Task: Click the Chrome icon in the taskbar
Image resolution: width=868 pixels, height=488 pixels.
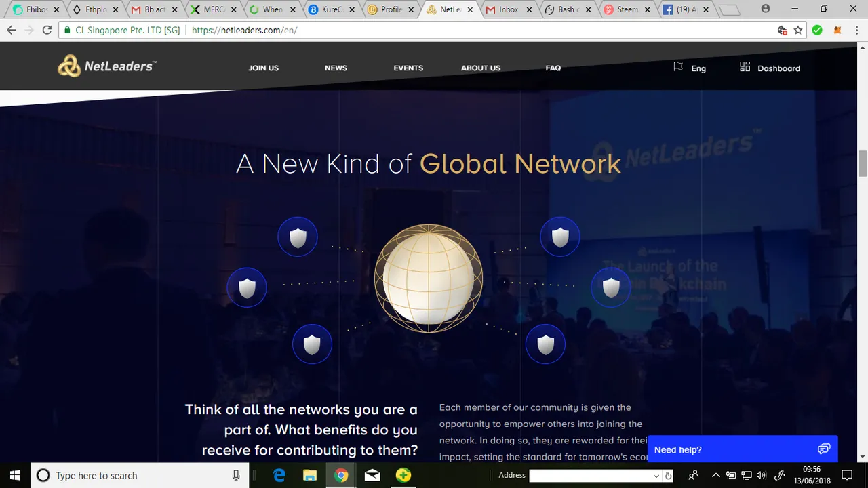Action: point(341,475)
